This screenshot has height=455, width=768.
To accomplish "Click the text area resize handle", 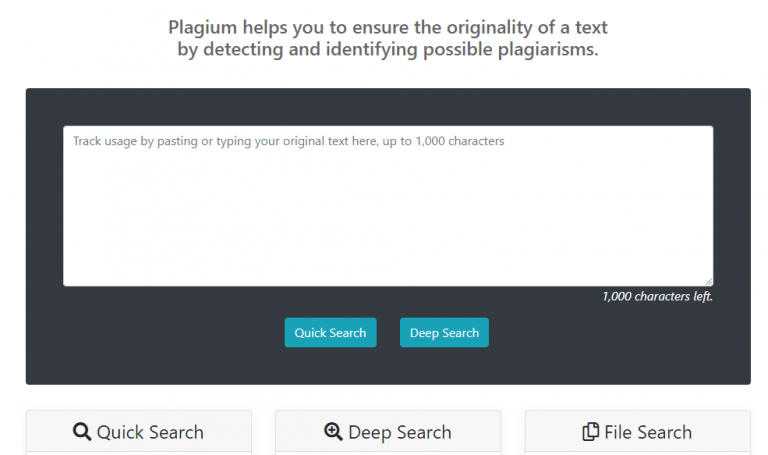I will click(708, 282).
